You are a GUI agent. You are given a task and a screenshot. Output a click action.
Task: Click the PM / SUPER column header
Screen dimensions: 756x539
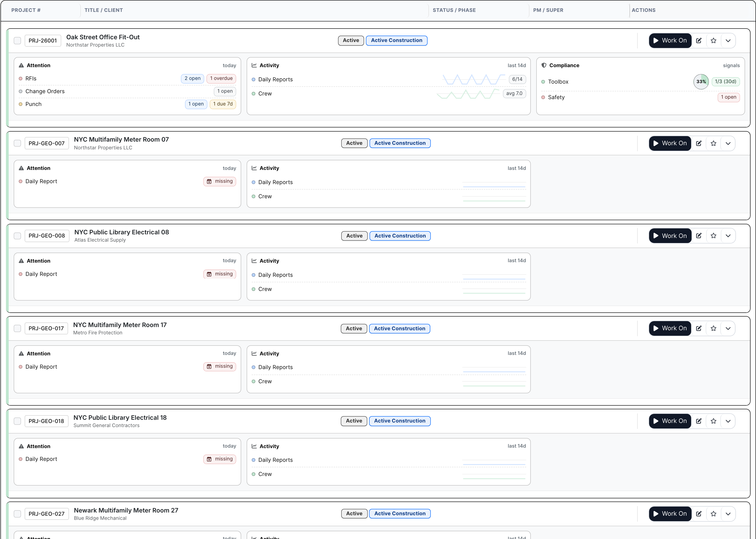pos(548,10)
